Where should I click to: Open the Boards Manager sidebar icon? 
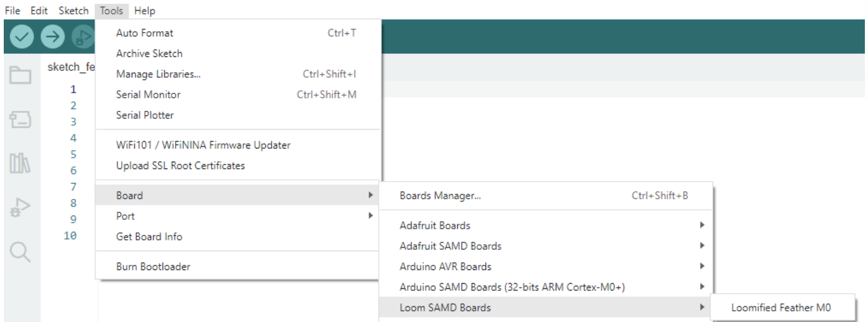[20, 120]
